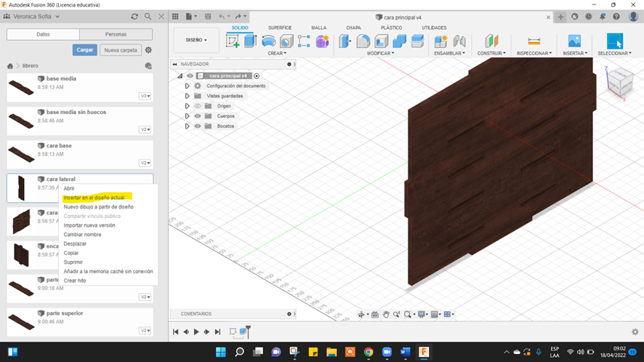The width and height of the screenshot is (644, 362).
Task: Click the timeline history marker
Action: click(247, 331)
